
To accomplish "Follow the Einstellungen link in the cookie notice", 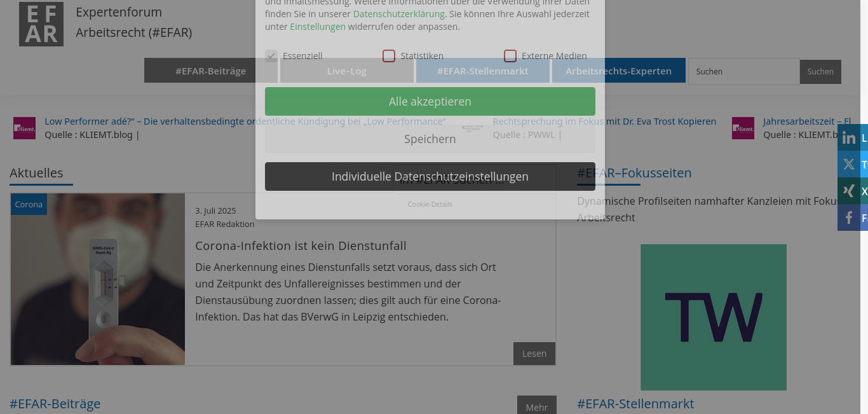I will click(318, 27).
